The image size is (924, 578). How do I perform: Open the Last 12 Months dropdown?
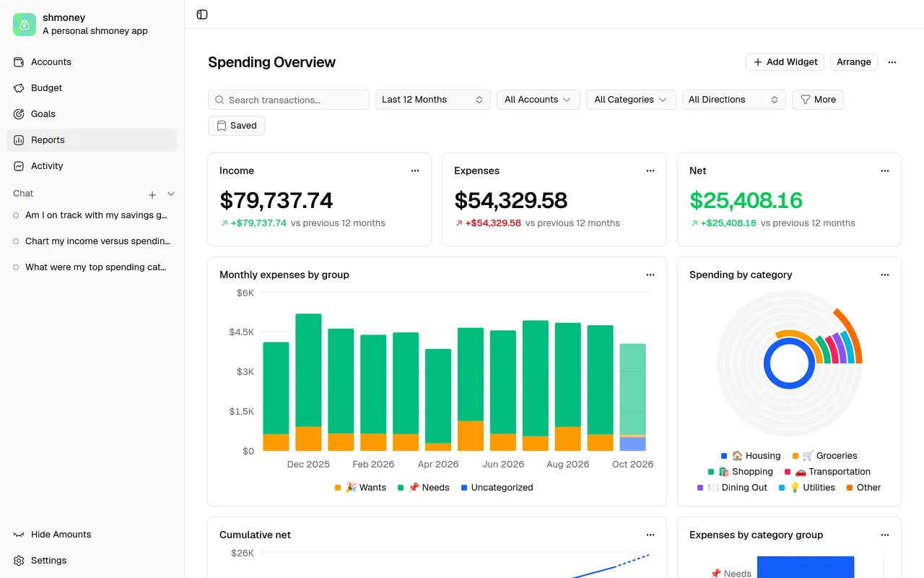[x=433, y=100]
